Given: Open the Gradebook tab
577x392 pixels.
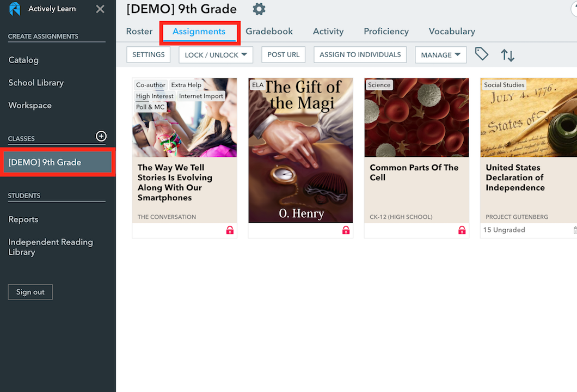Looking at the screenshot, I should [x=269, y=31].
